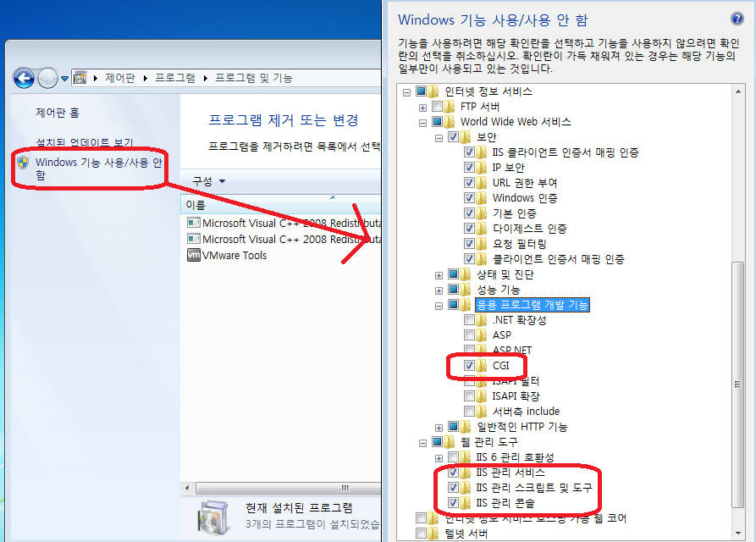This screenshot has height=542, width=756.
Task: Click the 요청 필터링 folder icon
Action: (x=481, y=244)
